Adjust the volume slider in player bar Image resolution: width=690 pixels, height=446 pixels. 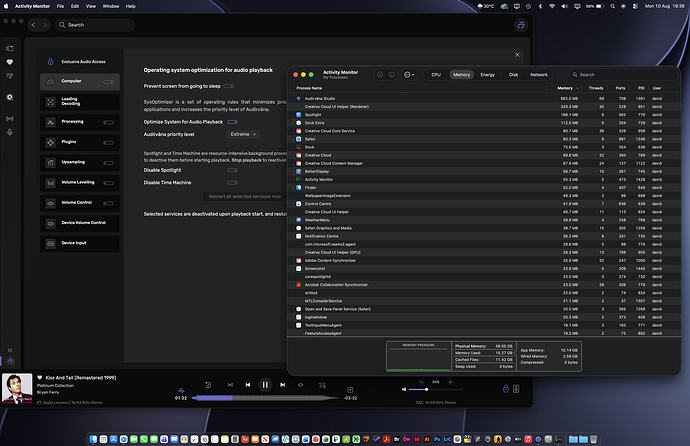[435, 389]
